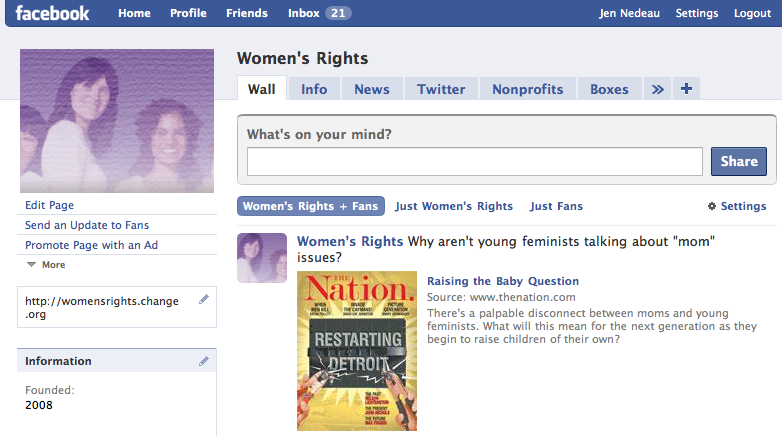Open the Twitter tab

[441, 89]
